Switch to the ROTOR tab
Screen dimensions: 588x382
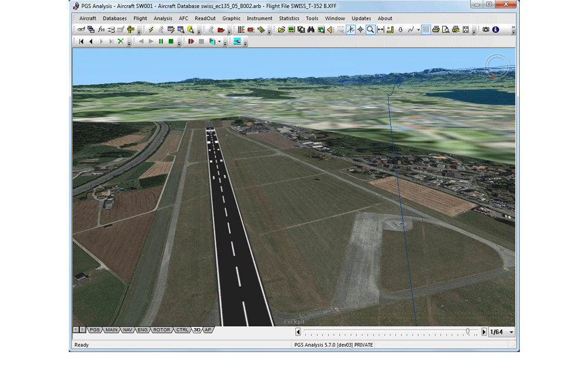161,330
